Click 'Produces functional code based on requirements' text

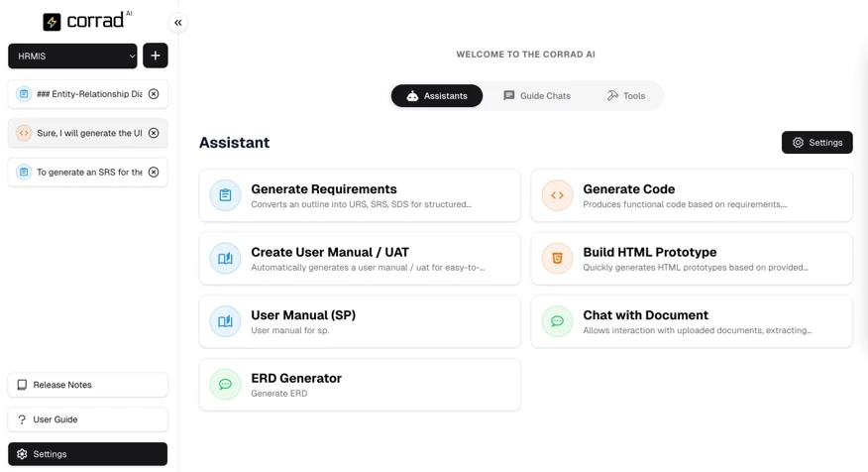(x=685, y=204)
